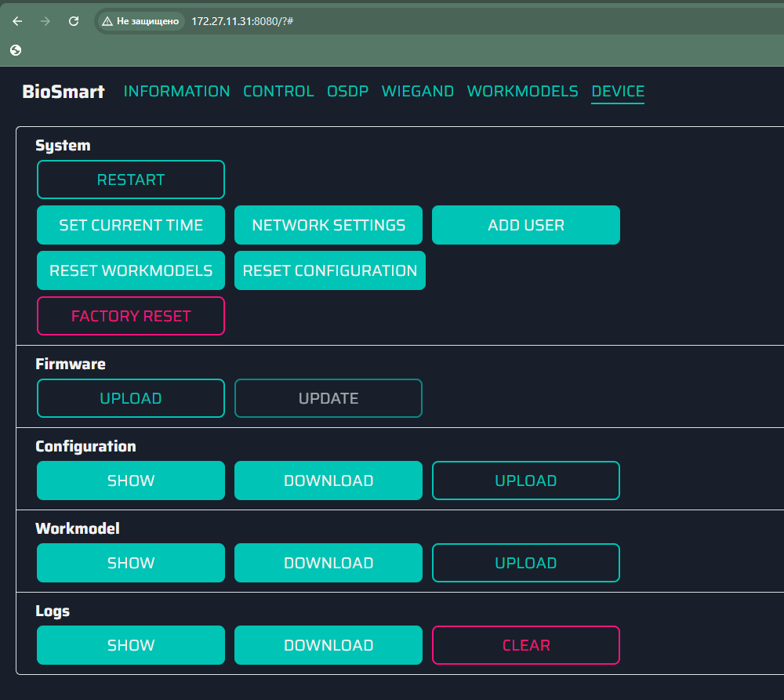This screenshot has width=784, height=700.
Task: Click the globe bookmark icon
Action: click(16, 50)
